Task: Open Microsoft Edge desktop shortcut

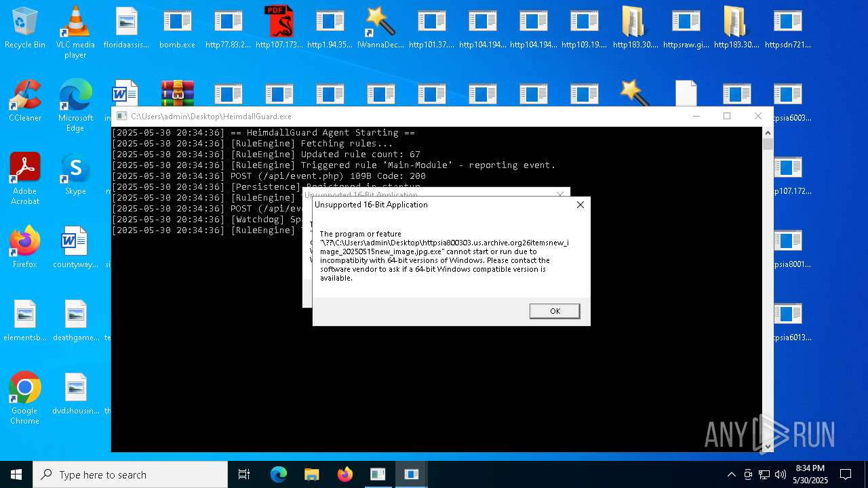Action: point(75,106)
